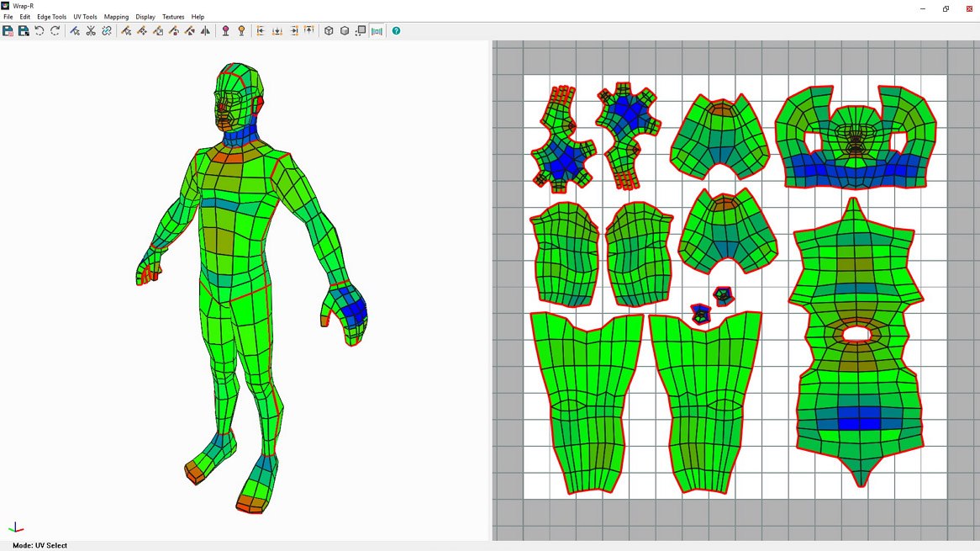Open the Textures menu

(x=173, y=16)
